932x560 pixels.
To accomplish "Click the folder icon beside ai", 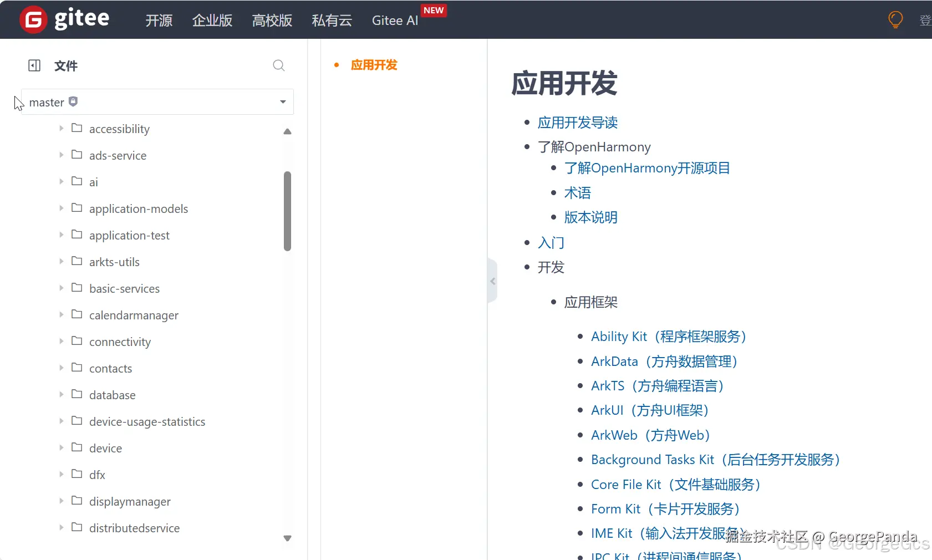I will [78, 181].
